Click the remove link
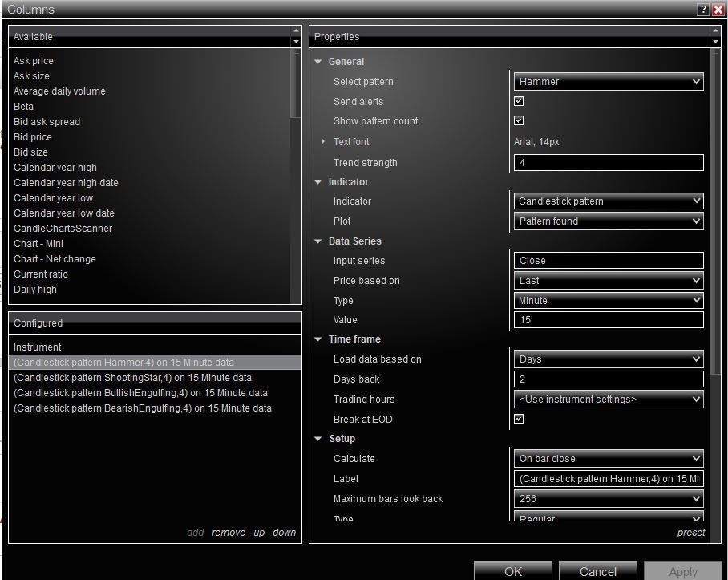Image resolution: width=728 pixels, height=580 pixels. [229, 533]
